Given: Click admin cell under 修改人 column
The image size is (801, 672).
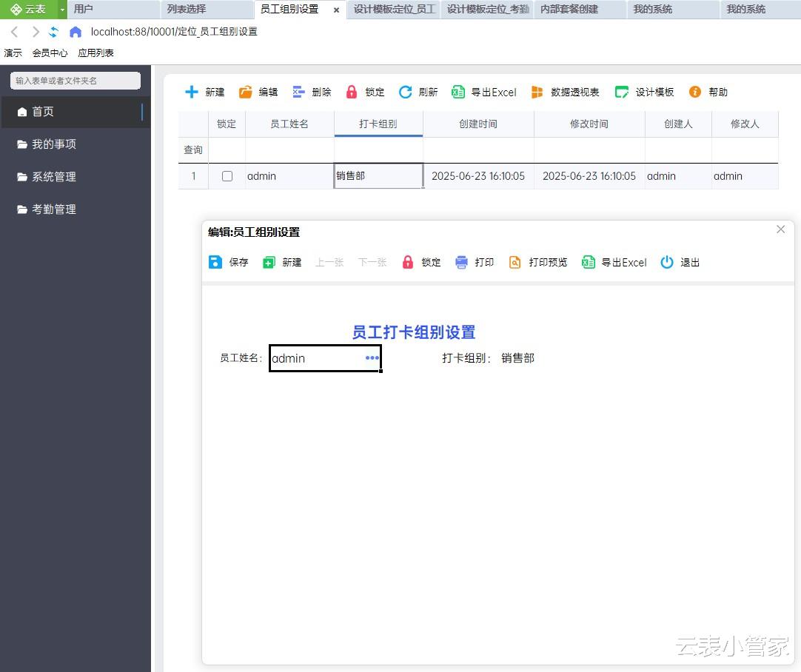Looking at the screenshot, I should (745, 176).
